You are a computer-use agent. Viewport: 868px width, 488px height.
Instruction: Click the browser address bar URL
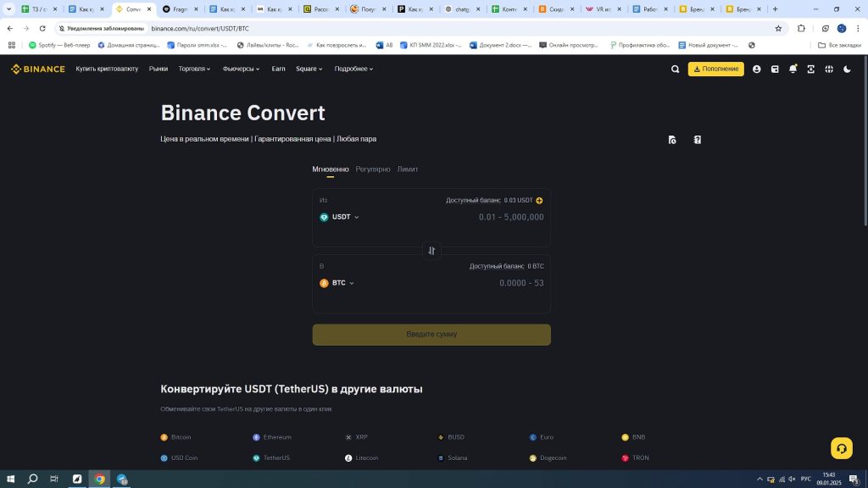[x=200, y=28]
